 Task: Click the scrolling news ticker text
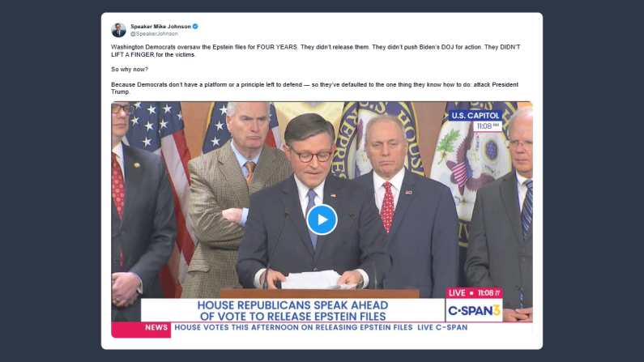click(x=321, y=328)
